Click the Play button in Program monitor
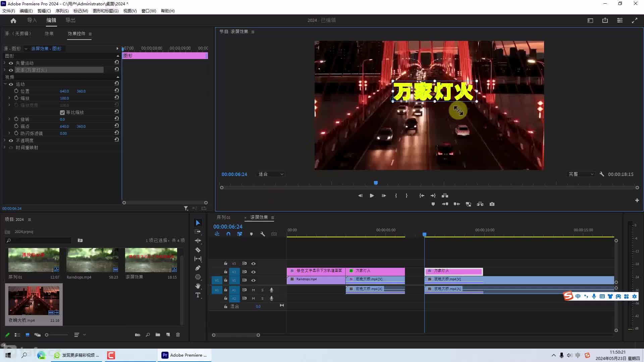This screenshot has width=644, height=362. coord(372,196)
